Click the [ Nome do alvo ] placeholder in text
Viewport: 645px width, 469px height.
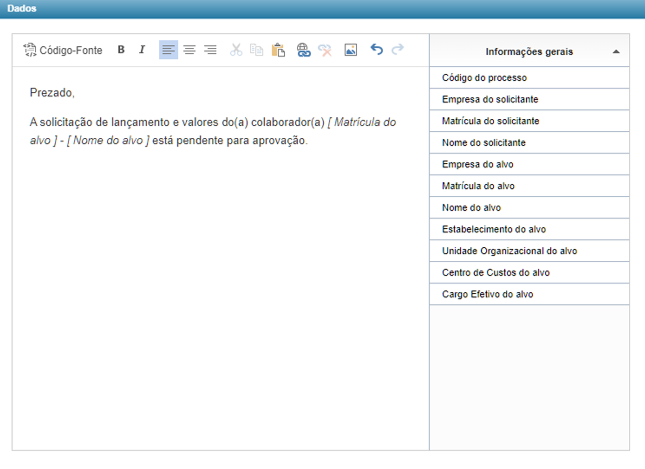(108, 140)
